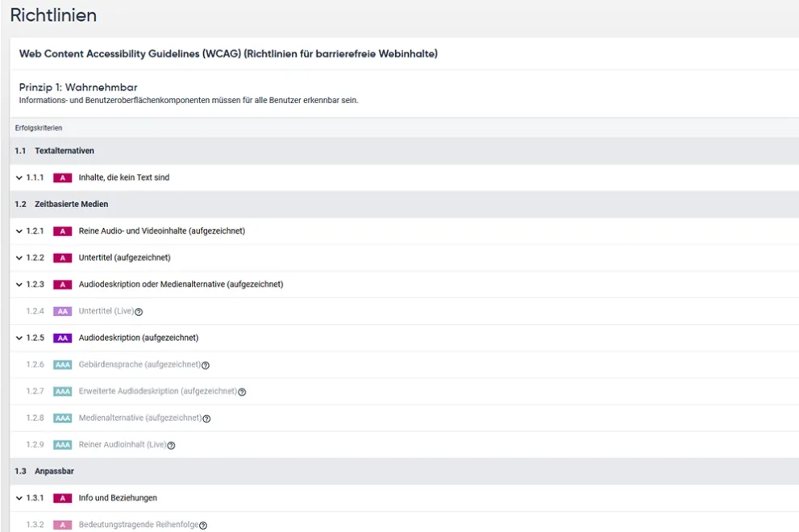Select the AA badge beside Audiodeskription (aufgezeichnet)

(62, 338)
